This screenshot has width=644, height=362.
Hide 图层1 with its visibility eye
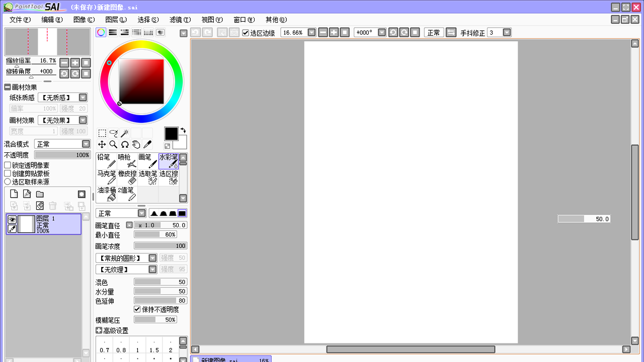coord(11,219)
